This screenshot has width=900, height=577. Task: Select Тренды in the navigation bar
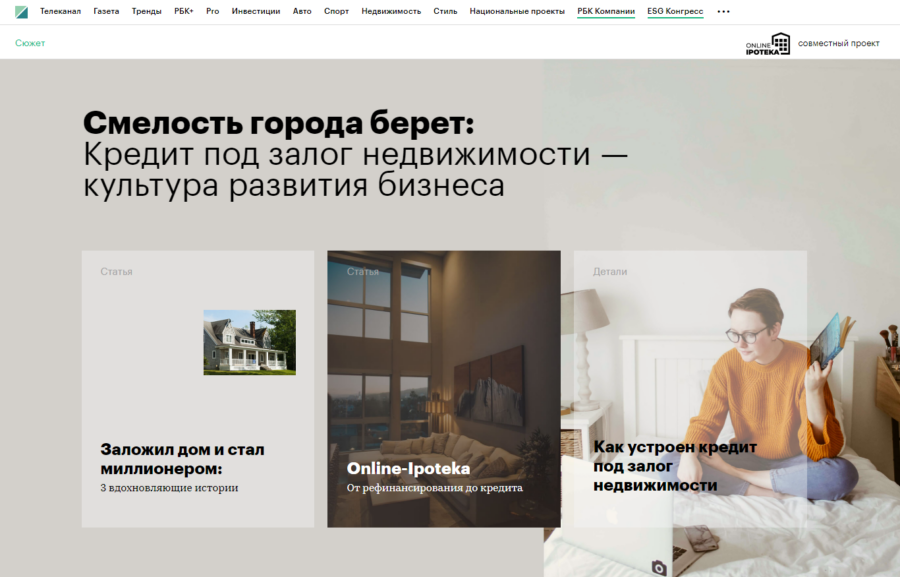[x=147, y=11]
